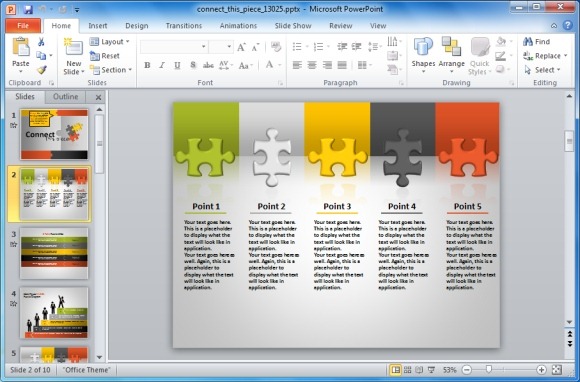Open the Transitions ribbon tab
The image size is (580, 382).
(x=184, y=26)
